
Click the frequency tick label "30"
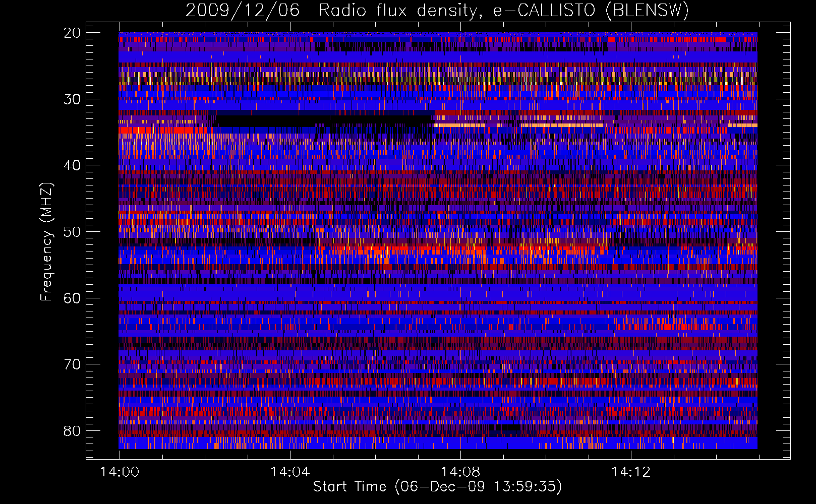click(x=72, y=99)
